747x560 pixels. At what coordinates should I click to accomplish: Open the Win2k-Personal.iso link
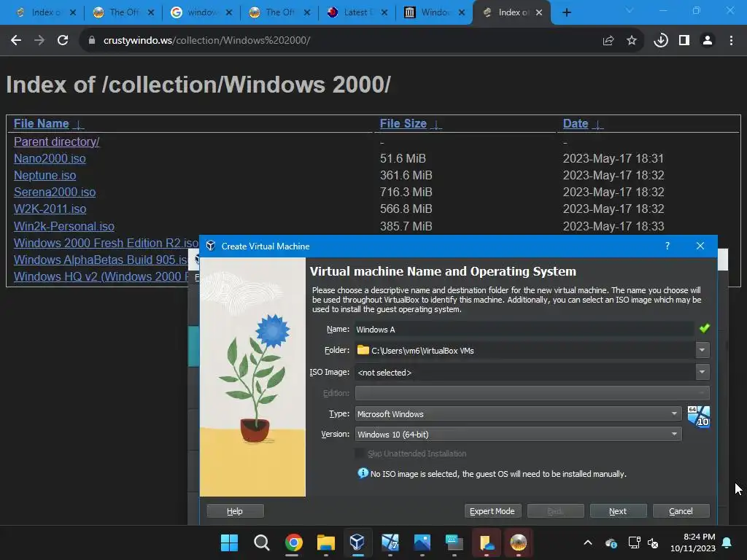coord(64,226)
